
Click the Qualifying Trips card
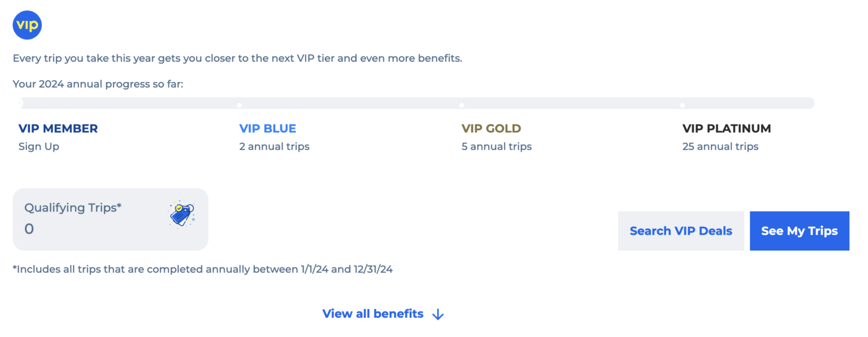pos(110,219)
